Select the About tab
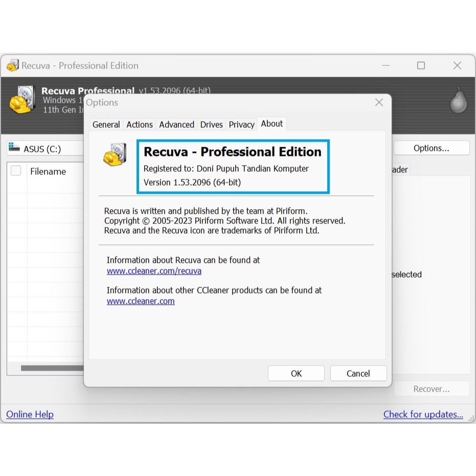476x476 pixels. [x=271, y=124]
